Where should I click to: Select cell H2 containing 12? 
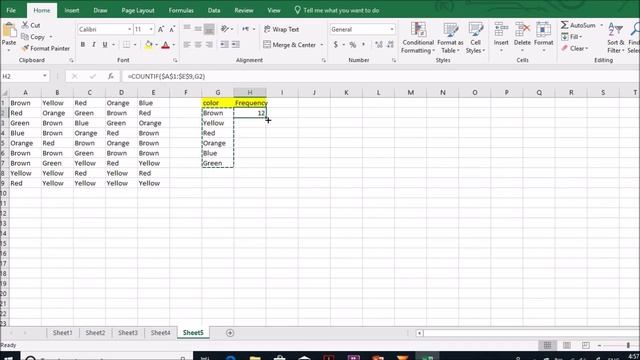click(x=250, y=113)
